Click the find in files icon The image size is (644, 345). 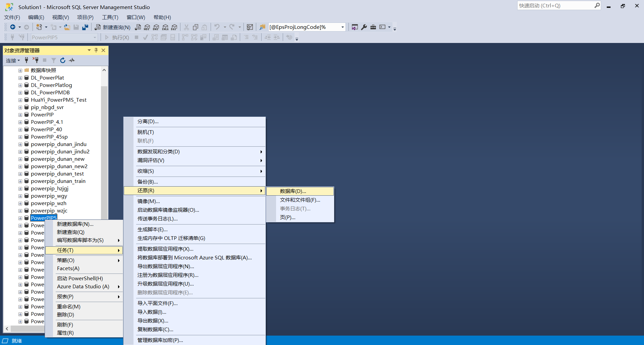(262, 27)
